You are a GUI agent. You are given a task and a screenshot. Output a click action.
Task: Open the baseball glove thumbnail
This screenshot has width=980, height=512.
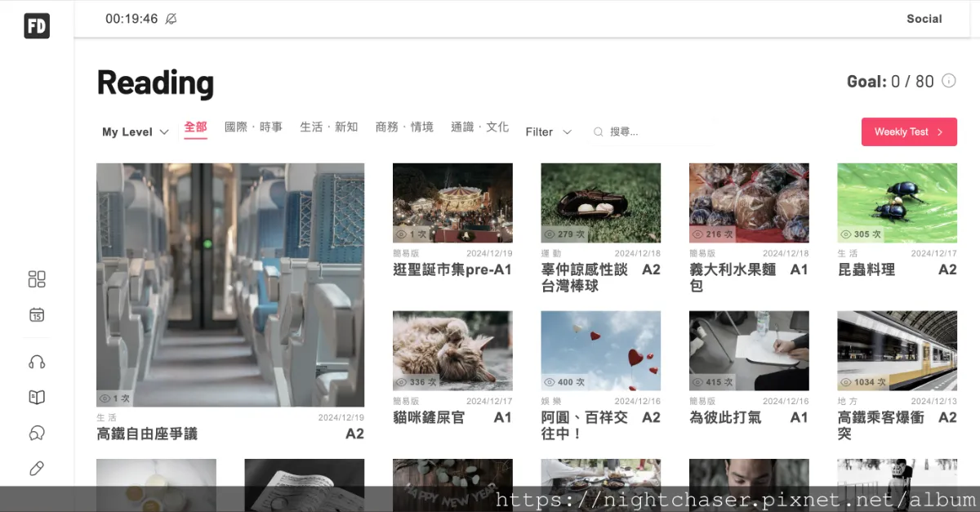coord(601,203)
